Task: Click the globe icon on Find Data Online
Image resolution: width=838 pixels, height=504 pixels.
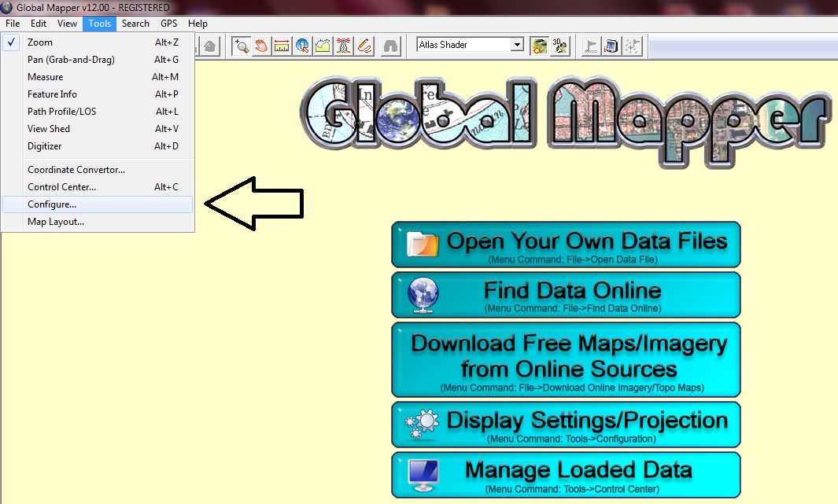Action: tap(423, 296)
